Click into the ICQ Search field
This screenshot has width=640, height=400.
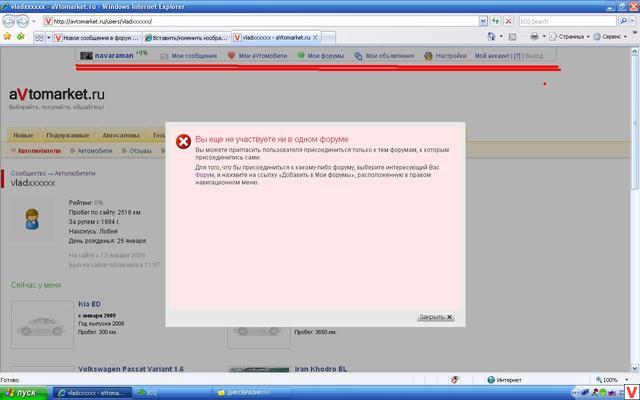tap(567, 21)
